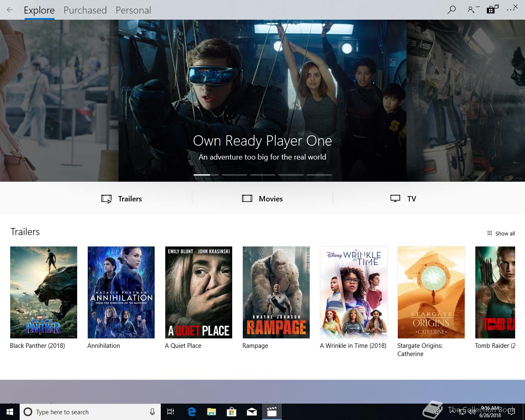Click the previous hero slide on left
Viewport: 525px width, 420px height.
(x=59, y=100)
